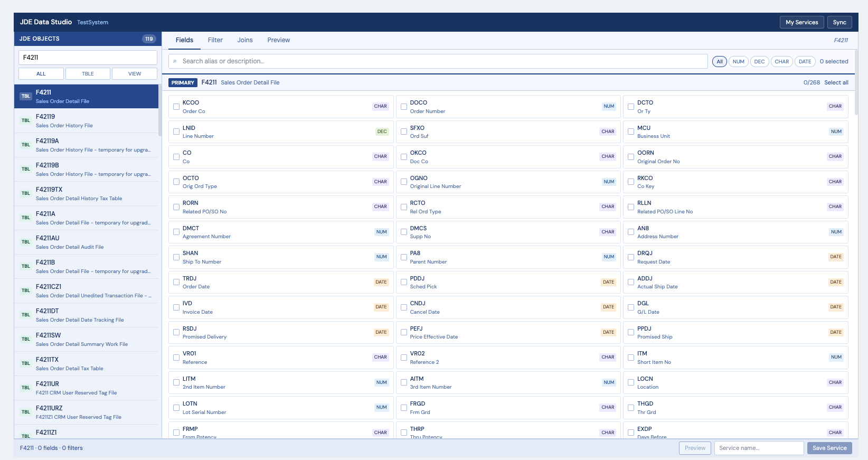Open the Filter tab

215,40
